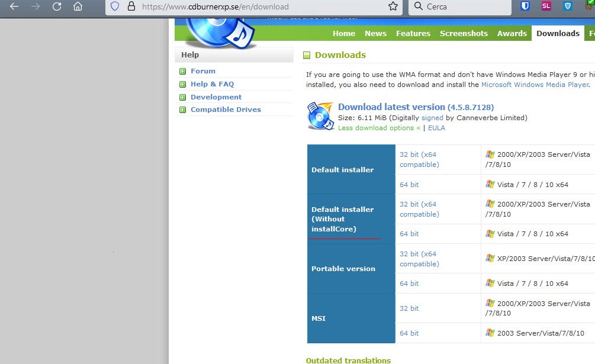Screen dimensions: 595x364
Task: Click the 'signed' link in size line
Action: pyautogui.click(x=432, y=118)
